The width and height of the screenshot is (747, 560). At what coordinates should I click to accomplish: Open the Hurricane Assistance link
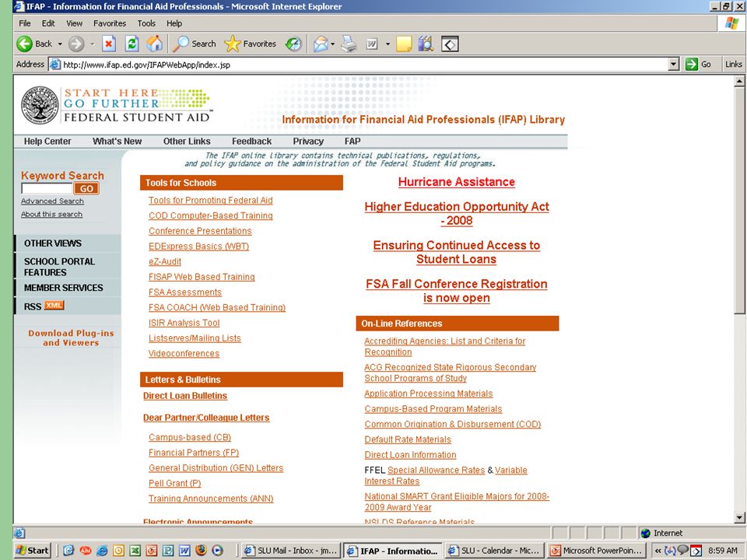coord(457,182)
